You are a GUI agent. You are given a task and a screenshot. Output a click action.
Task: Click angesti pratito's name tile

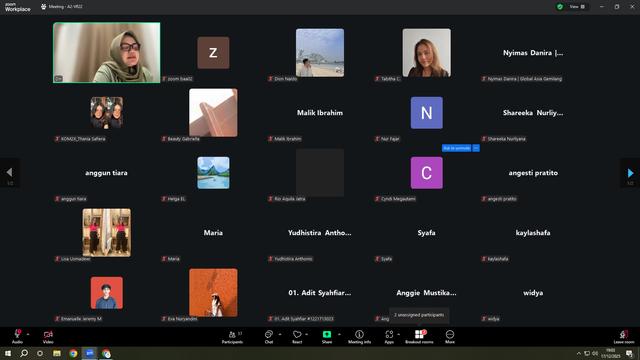coord(533,173)
